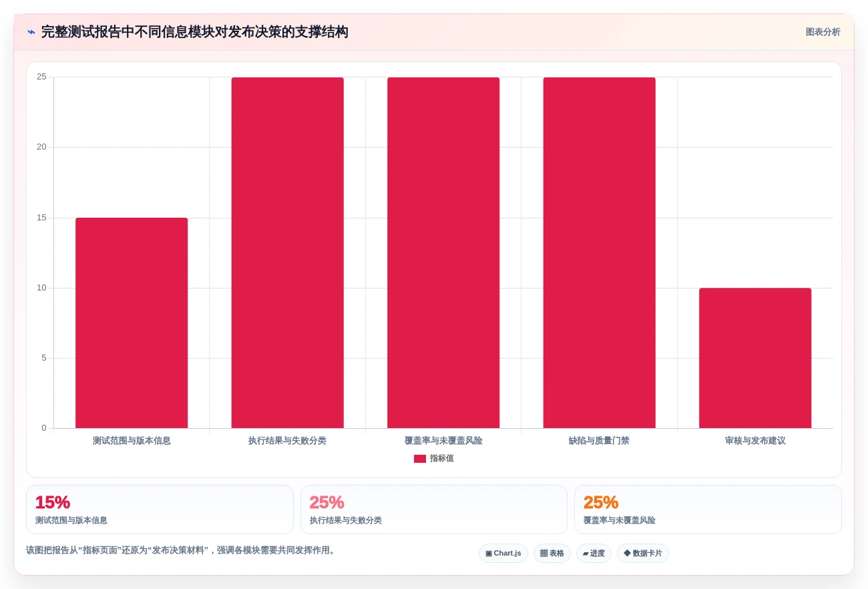Click the 表格 tag chip
Screen dimensions: 868x589
[552, 553]
